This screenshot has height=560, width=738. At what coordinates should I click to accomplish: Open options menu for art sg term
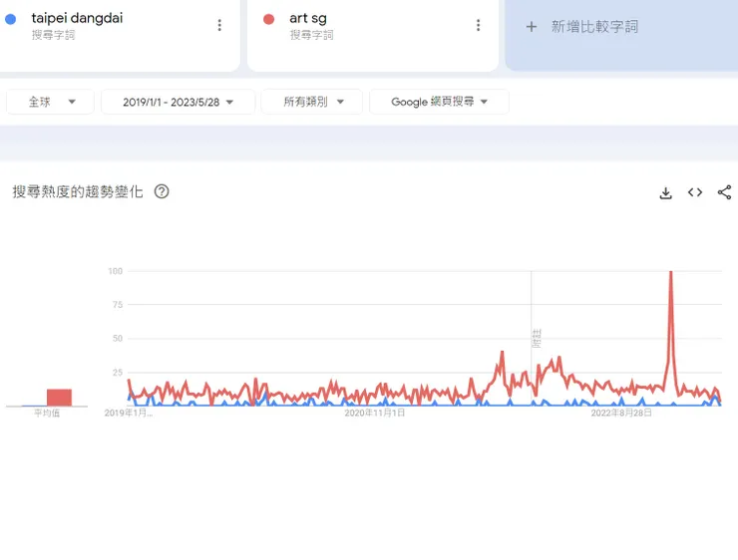pos(478,25)
